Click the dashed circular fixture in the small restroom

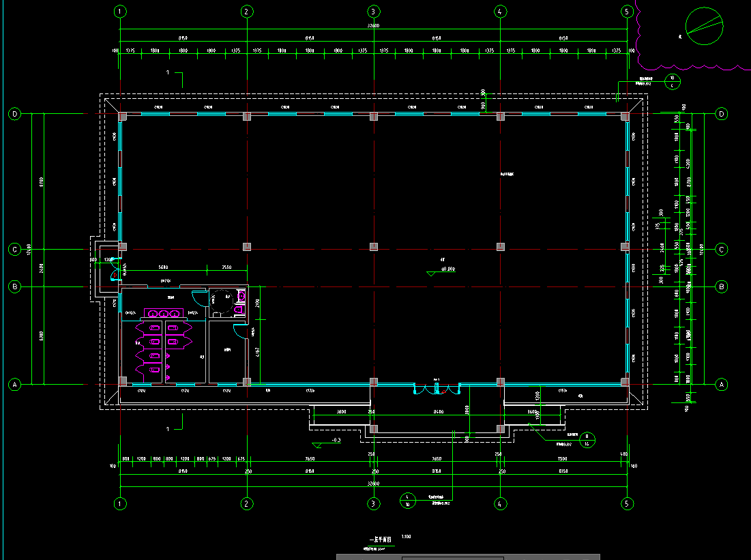(220, 299)
